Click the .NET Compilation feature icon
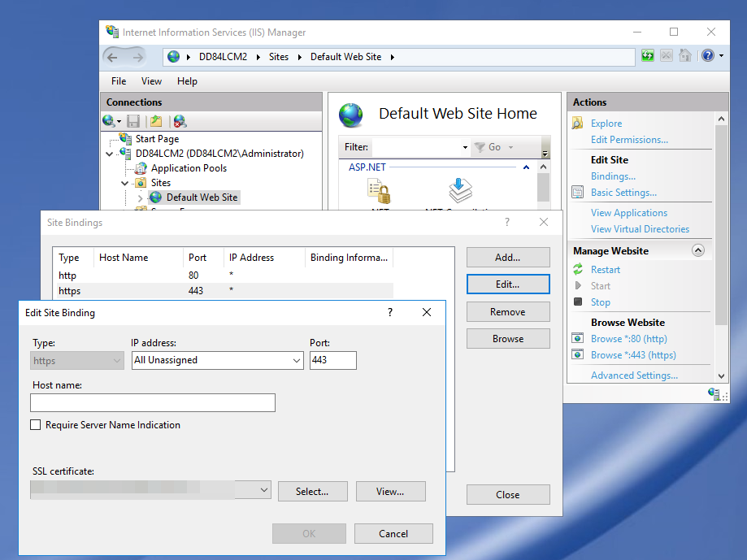 click(x=460, y=190)
